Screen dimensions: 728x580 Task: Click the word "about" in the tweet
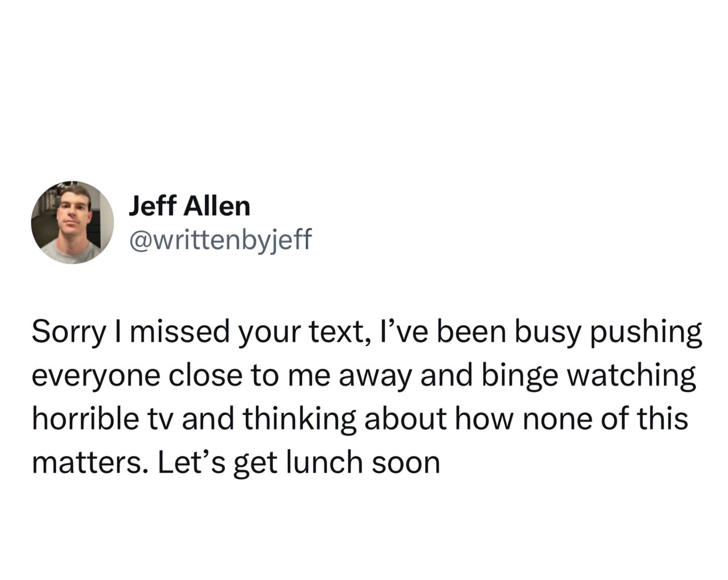point(405,418)
